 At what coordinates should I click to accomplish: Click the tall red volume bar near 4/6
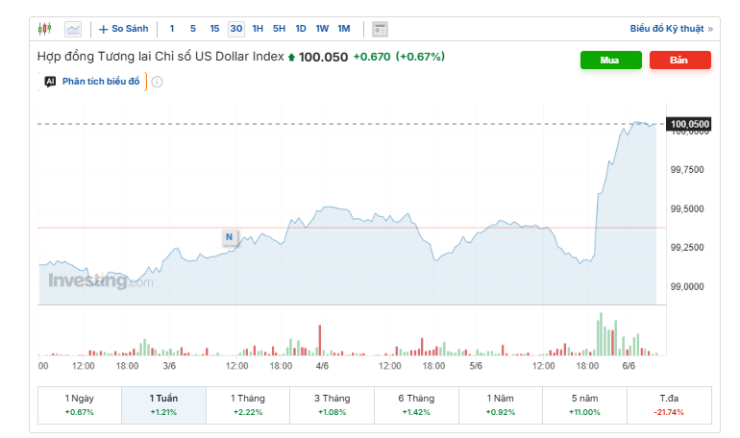point(320,340)
